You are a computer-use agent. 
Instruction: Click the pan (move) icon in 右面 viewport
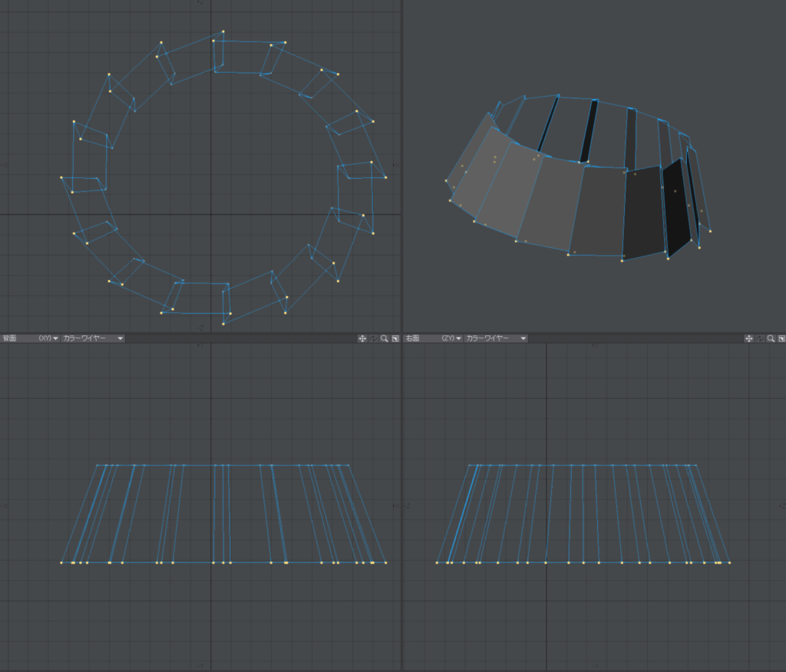749,339
